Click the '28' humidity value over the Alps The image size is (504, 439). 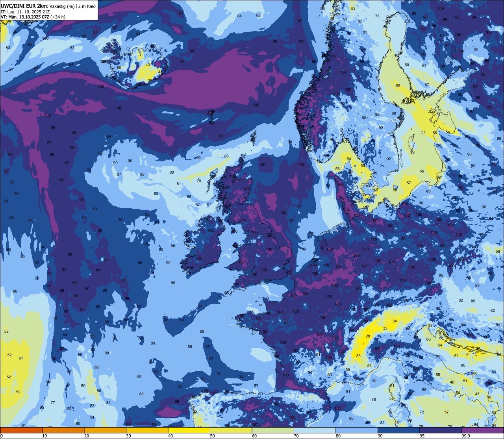(x=368, y=336)
